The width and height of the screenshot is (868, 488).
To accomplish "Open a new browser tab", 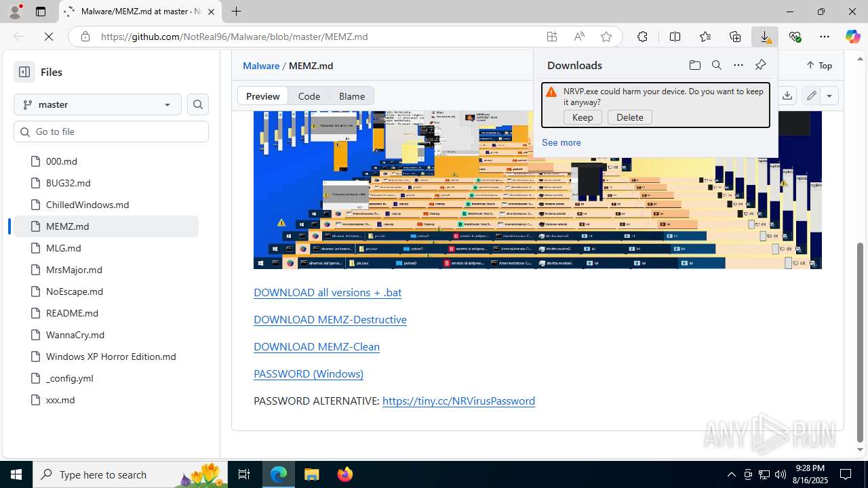I will coord(236,12).
